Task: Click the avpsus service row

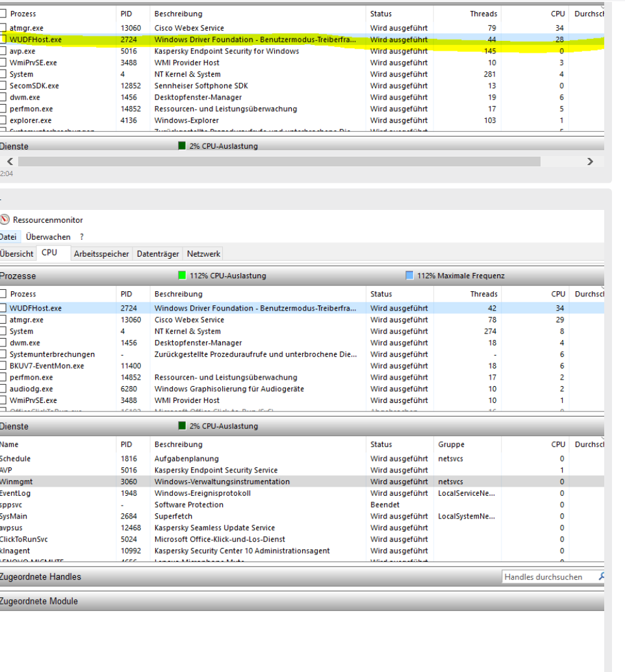Action: (x=302, y=528)
